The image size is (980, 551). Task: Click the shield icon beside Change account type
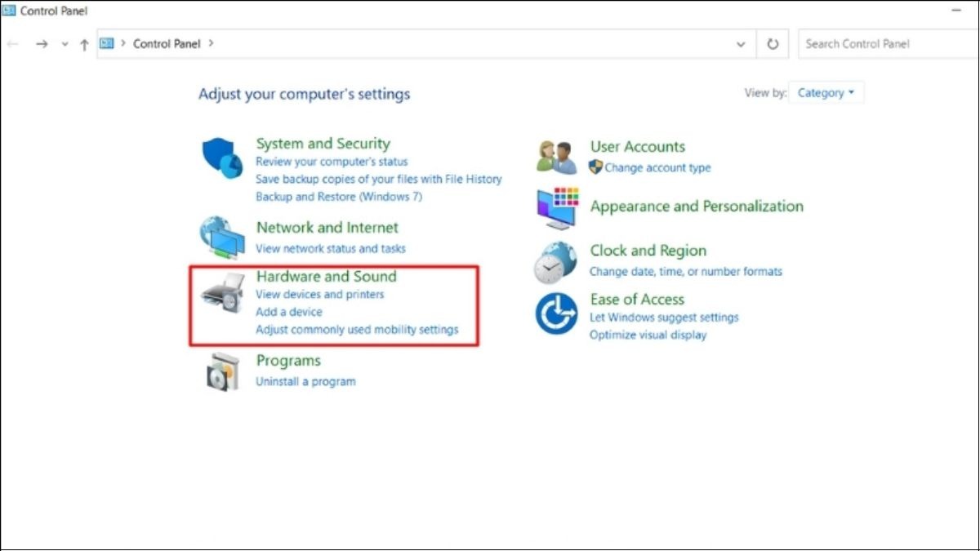click(x=595, y=167)
